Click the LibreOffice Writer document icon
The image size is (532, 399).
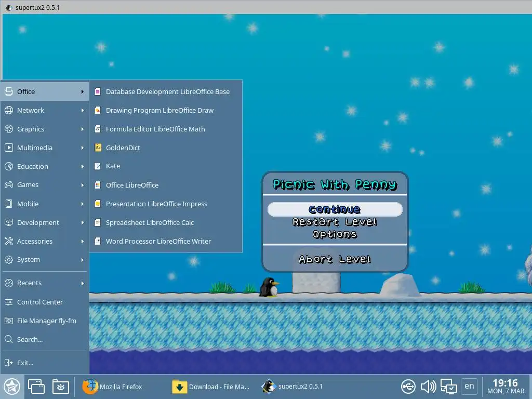tap(98, 241)
